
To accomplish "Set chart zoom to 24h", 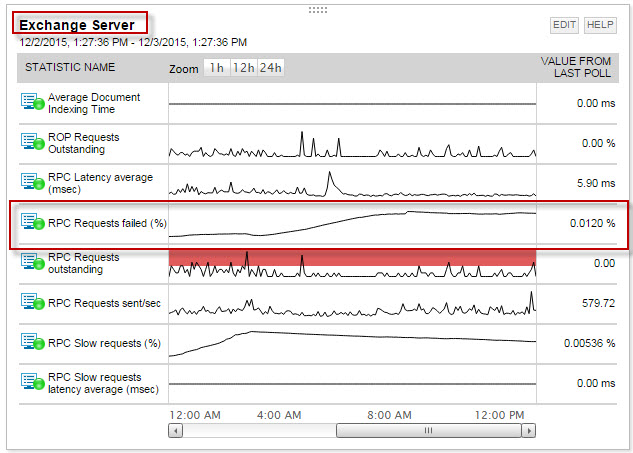I will (270, 68).
